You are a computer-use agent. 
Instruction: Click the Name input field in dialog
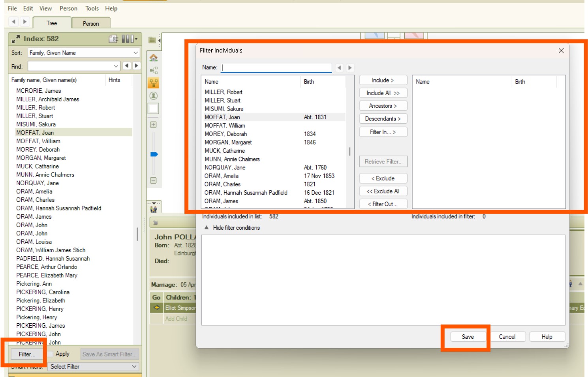(x=276, y=68)
